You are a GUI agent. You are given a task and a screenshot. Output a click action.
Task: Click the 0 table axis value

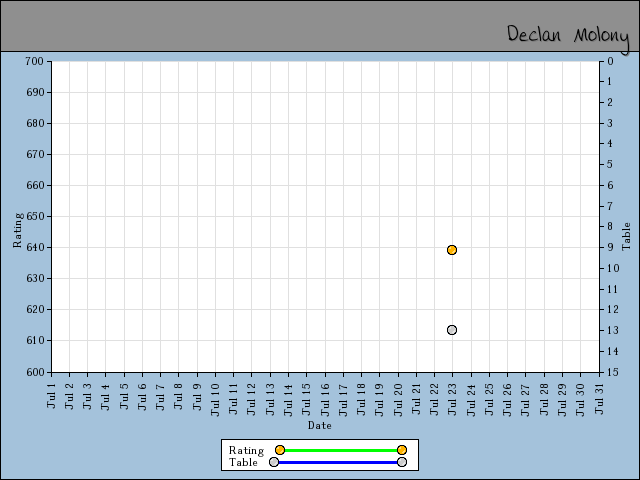(610, 61)
